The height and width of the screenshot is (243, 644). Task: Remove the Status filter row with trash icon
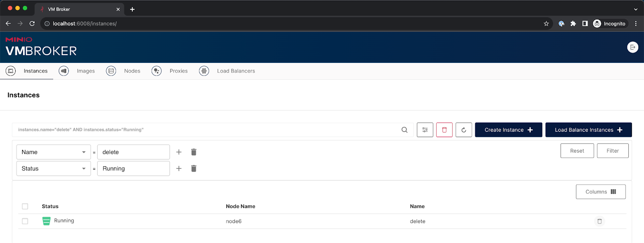[x=194, y=168]
